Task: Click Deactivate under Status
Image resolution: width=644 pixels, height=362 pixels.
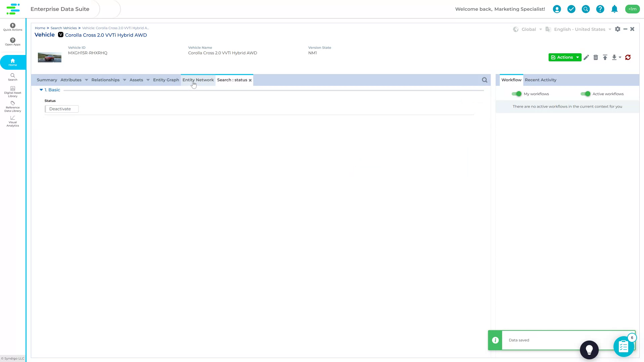Action: tap(61, 109)
